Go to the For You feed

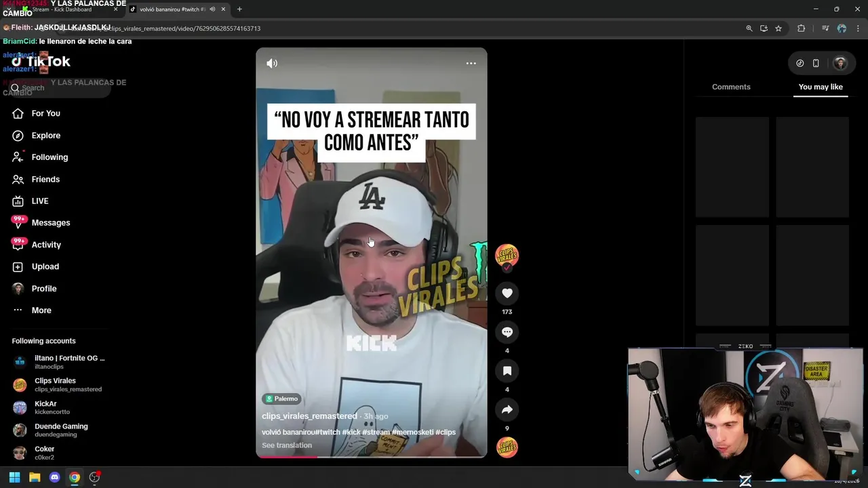[45, 113]
